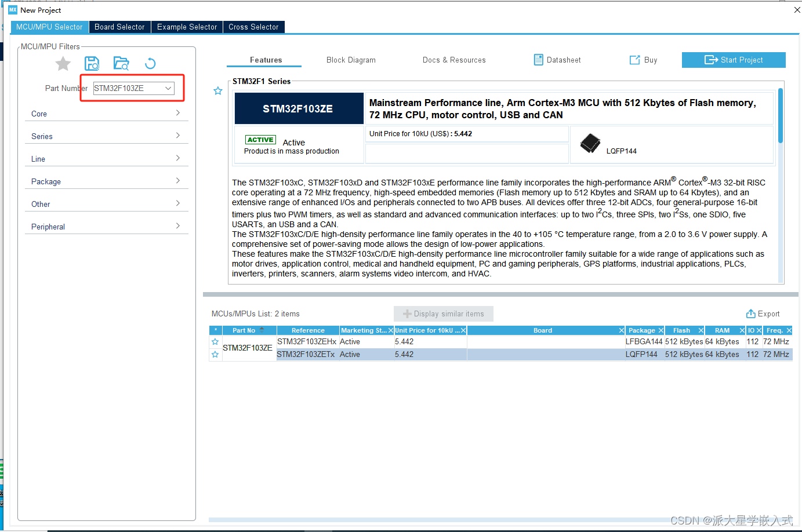Image resolution: width=802 pixels, height=532 pixels.
Task: Open the Block Diagram tab
Action: (x=351, y=60)
